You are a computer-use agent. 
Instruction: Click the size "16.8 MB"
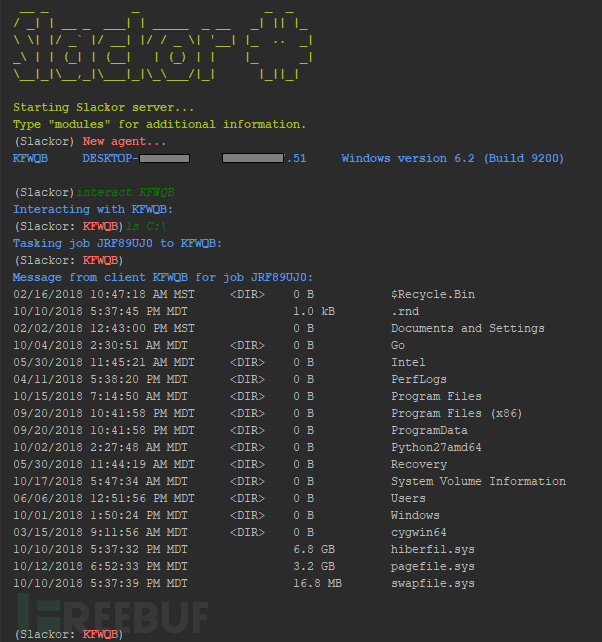tap(317, 583)
